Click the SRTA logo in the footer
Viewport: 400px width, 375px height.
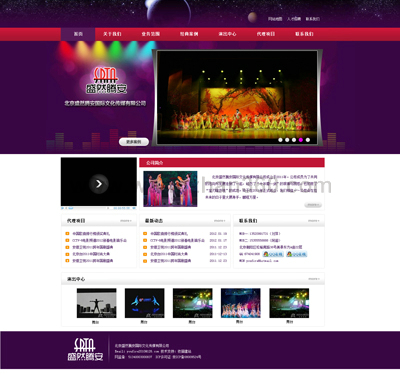point(85,350)
